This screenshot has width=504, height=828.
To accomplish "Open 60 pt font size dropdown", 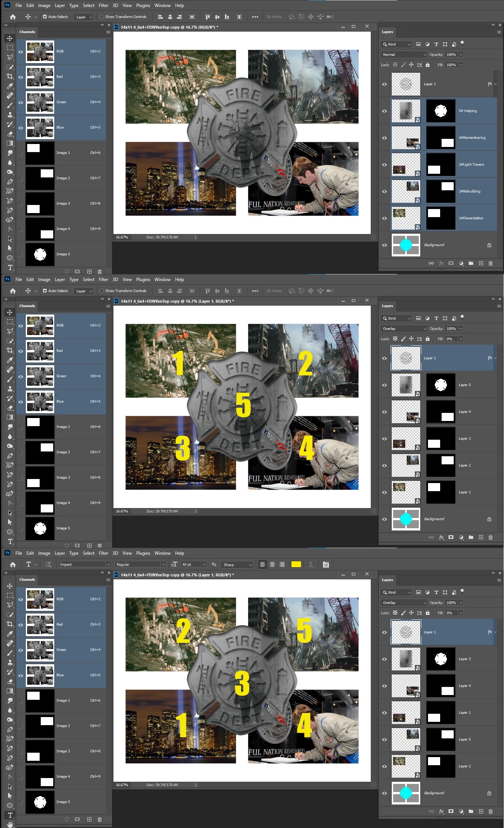I will coord(204,564).
